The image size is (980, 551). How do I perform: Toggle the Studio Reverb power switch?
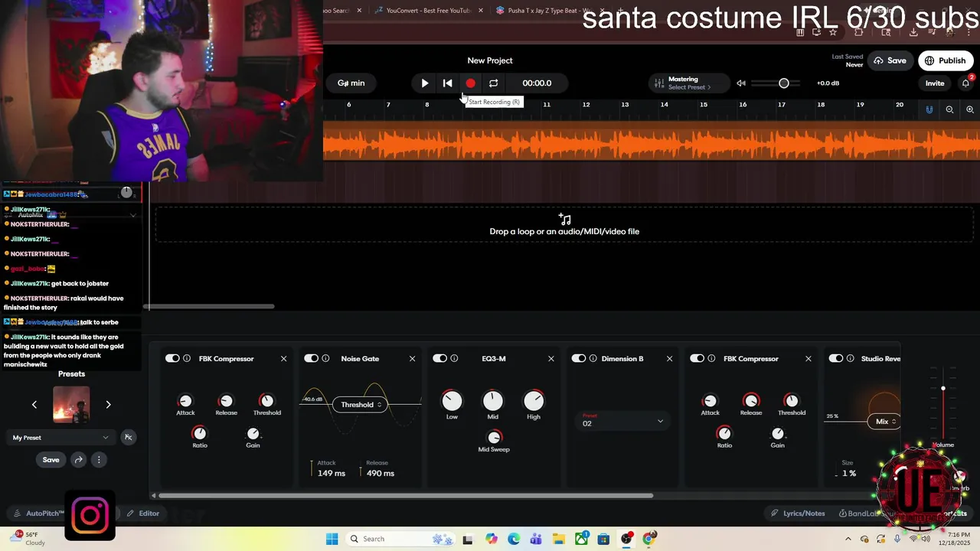(835, 358)
